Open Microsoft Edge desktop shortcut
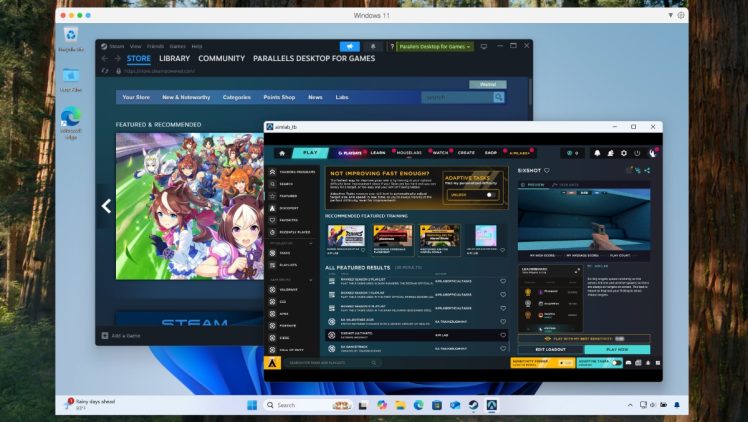Viewport: 748px width, 422px height. [x=71, y=118]
